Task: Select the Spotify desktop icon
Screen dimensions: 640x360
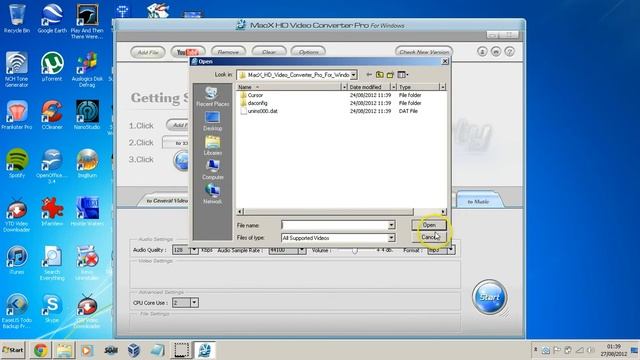Action: click(x=17, y=163)
